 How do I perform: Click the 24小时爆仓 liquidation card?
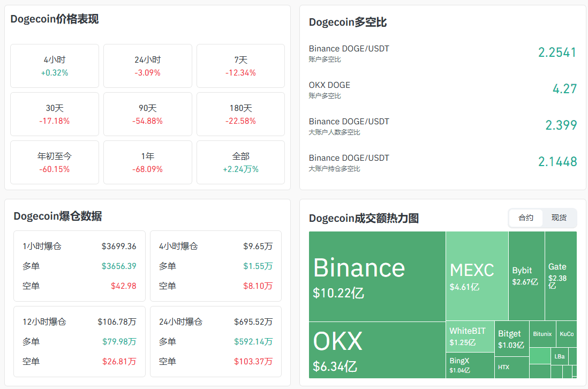click(x=216, y=342)
